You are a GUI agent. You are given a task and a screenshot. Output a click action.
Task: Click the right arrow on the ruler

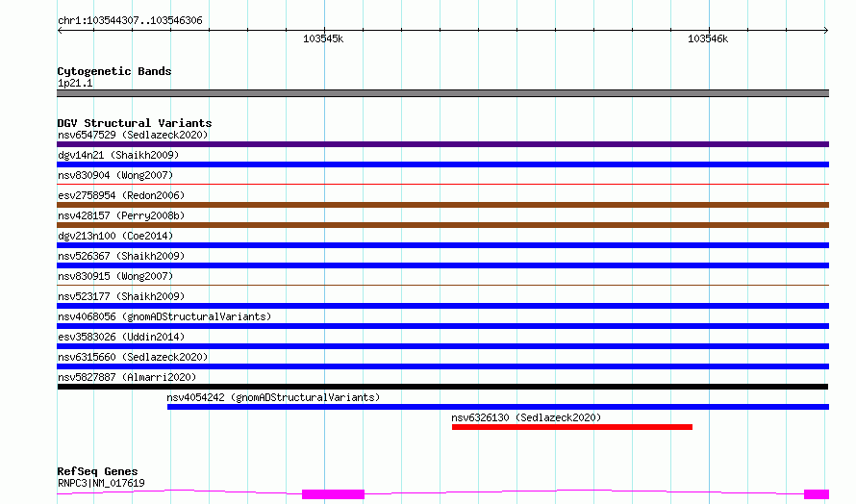click(826, 31)
